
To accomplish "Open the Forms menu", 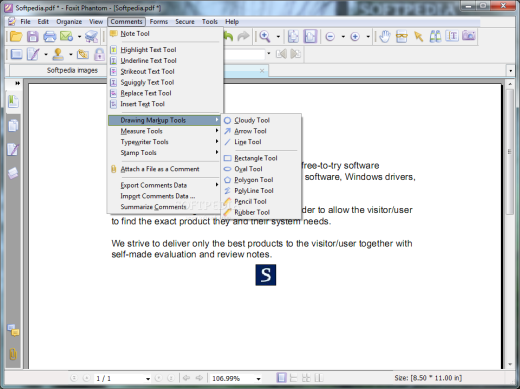I will [x=159, y=22].
